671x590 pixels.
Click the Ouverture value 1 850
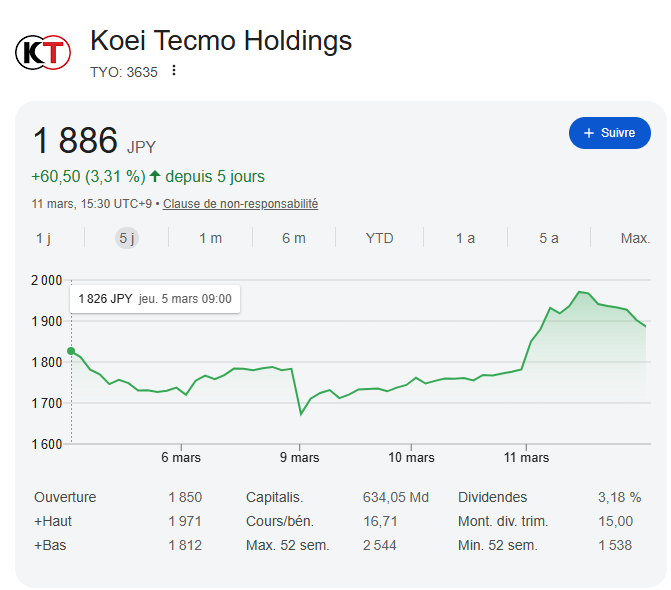click(185, 497)
